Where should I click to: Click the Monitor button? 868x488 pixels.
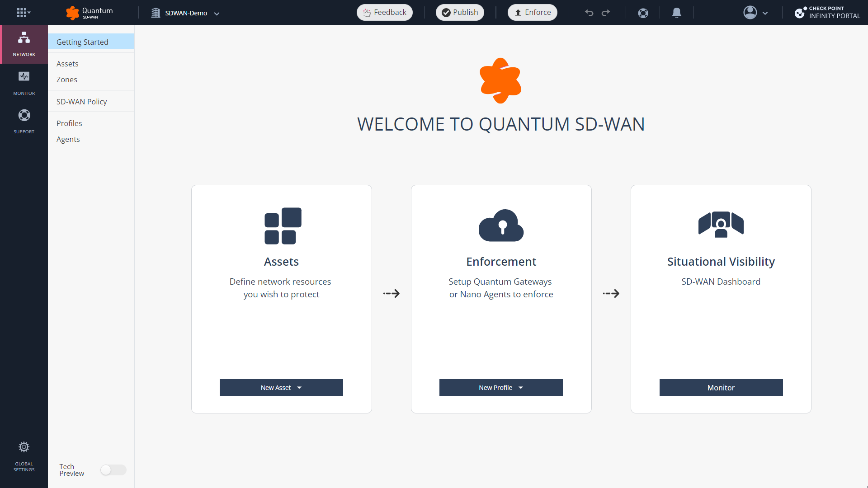click(x=721, y=387)
